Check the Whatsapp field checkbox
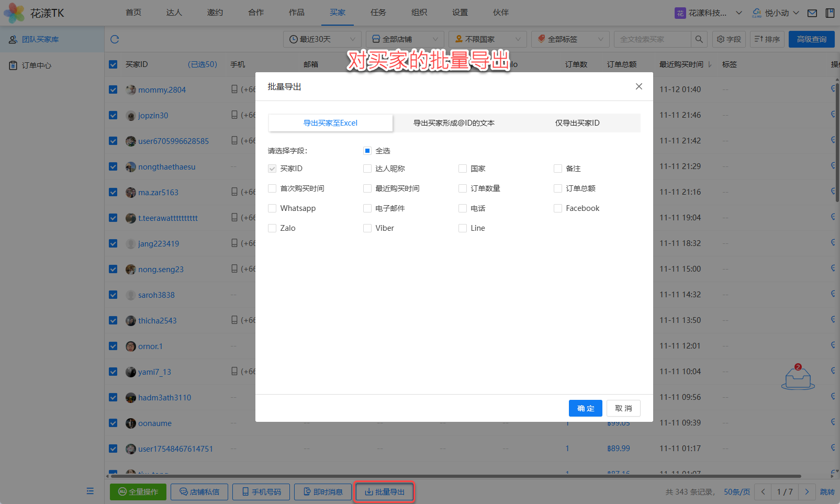 (272, 208)
